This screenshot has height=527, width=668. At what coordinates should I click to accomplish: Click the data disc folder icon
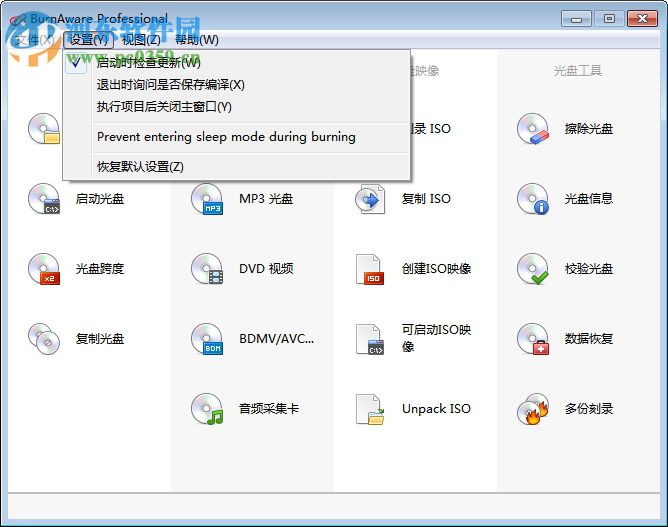(x=44, y=129)
